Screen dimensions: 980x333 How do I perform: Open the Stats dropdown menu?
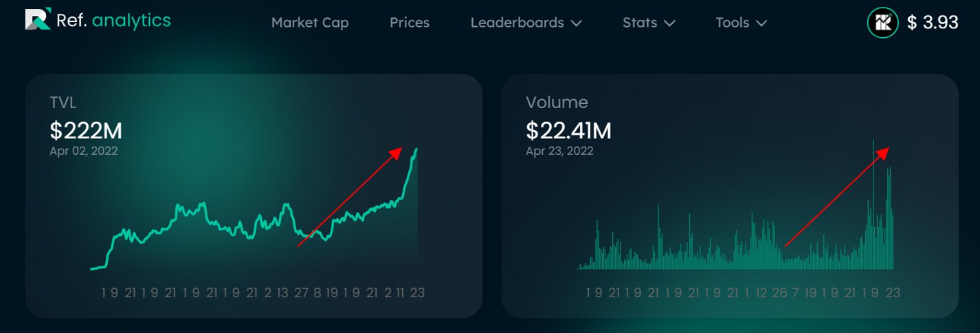click(649, 23)
